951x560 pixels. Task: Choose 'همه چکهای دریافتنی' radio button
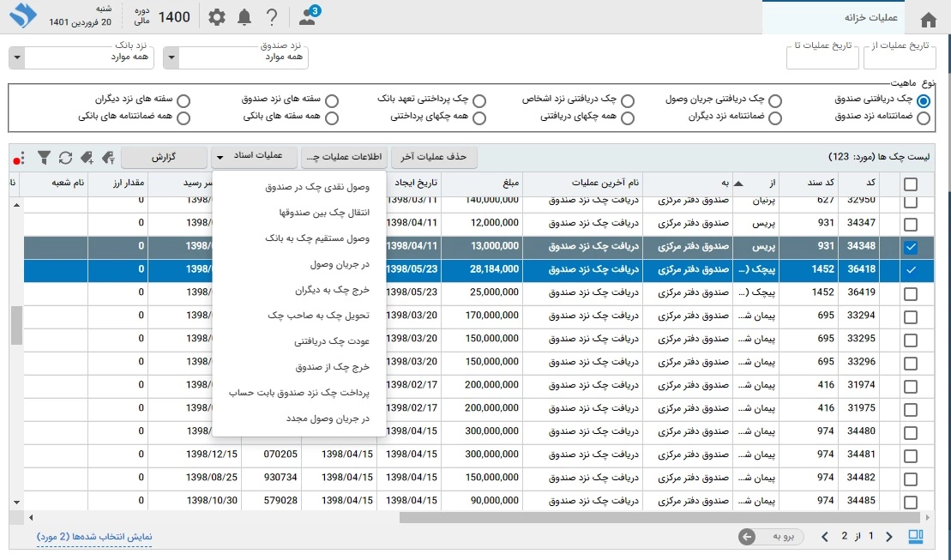coord(628,117)
